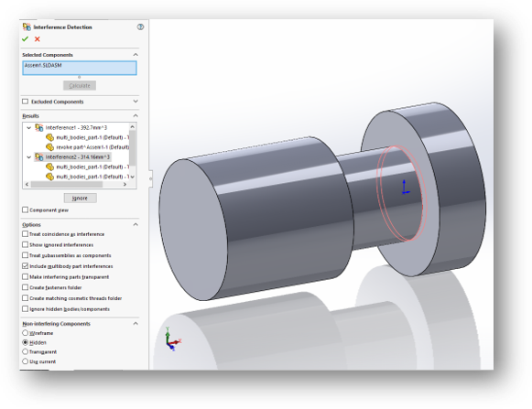Select the Transparent radio option

click(x=25, y=351)
